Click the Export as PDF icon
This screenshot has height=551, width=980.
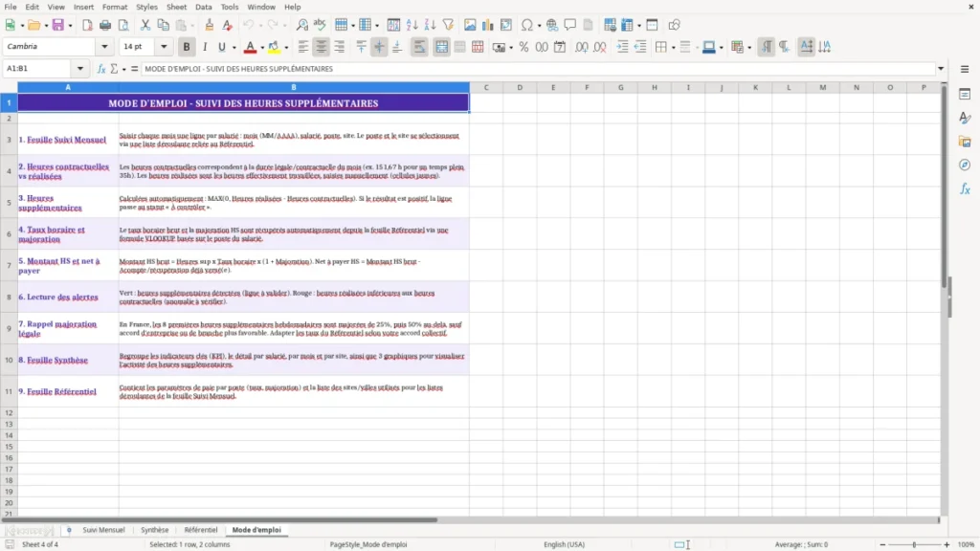pyautogui.click(x=87, y=25)
